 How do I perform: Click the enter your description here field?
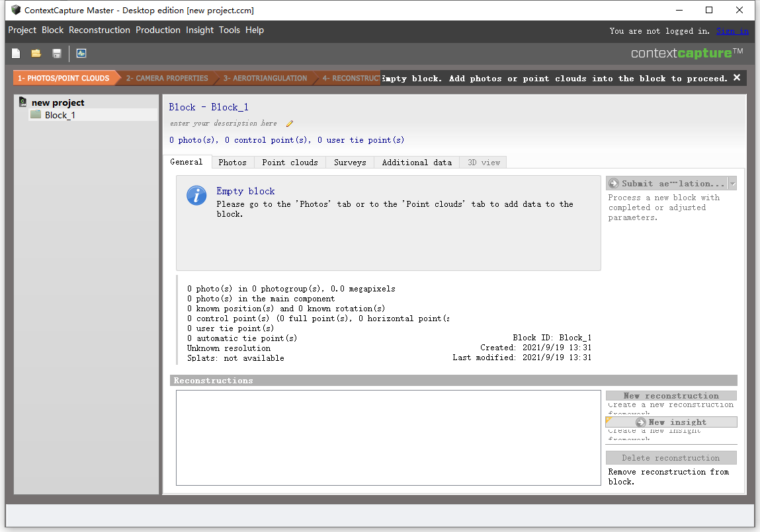click(224, 123)
